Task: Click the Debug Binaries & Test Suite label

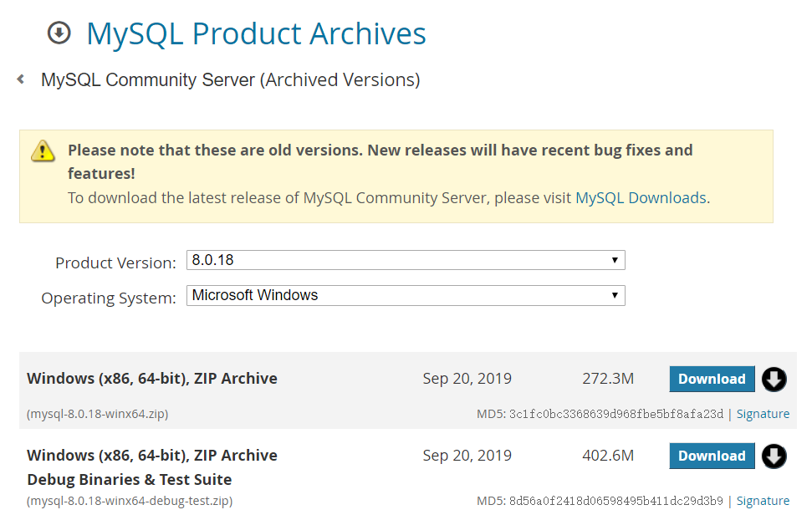Action: coord(130,480)
